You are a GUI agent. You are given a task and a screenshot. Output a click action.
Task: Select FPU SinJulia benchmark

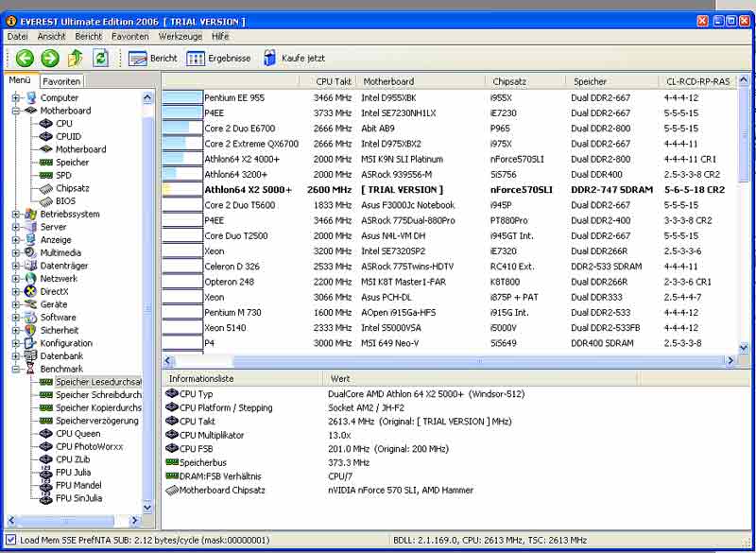[x=79, y=498]
